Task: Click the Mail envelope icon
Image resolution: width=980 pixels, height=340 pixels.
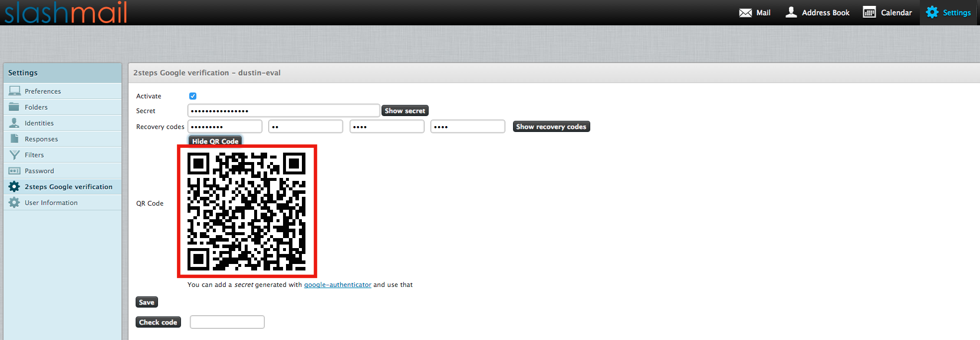Action: pos(745,12)
